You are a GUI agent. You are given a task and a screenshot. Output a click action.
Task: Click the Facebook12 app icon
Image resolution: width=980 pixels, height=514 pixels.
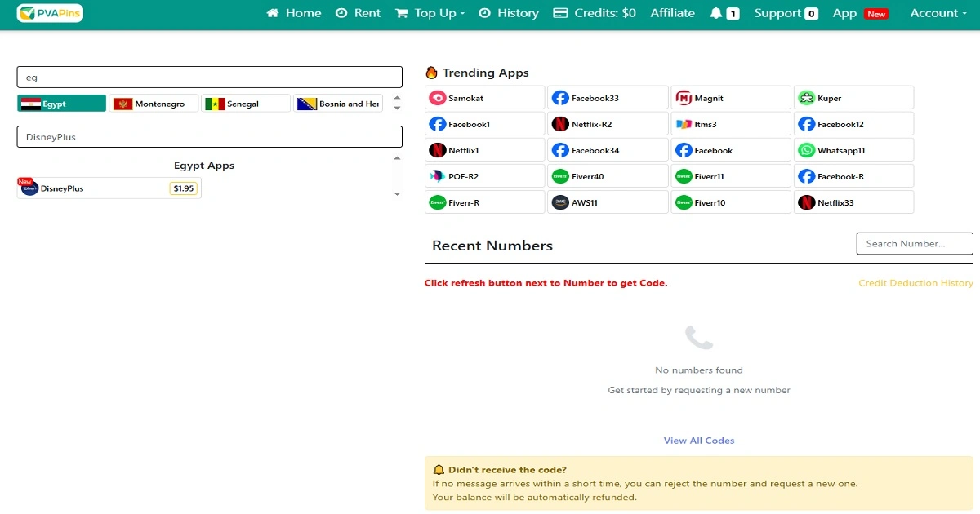coord(807,124)
